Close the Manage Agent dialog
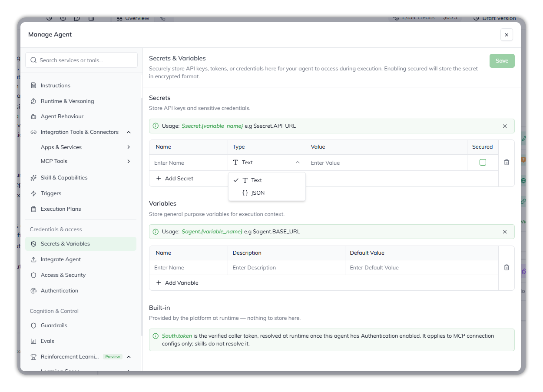The image size is (543, 392). [x=507, y=35]
